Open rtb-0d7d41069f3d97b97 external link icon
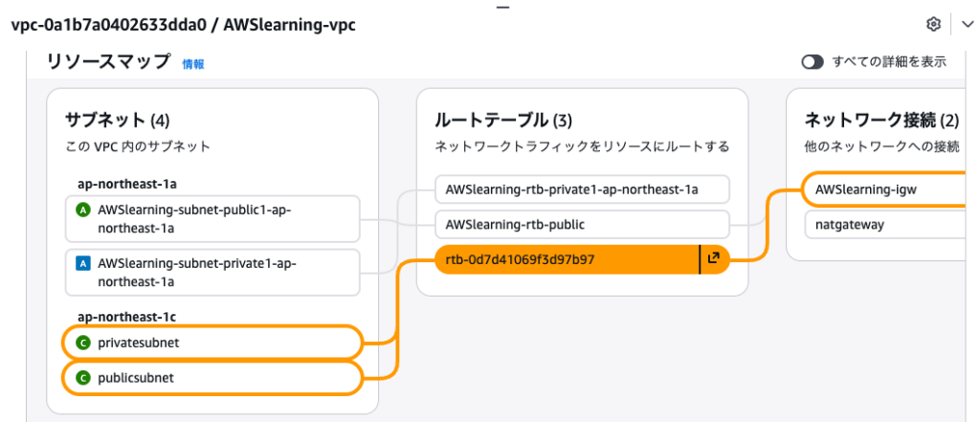The height and width of the screenshot is (422, 980). click(713, 258)
